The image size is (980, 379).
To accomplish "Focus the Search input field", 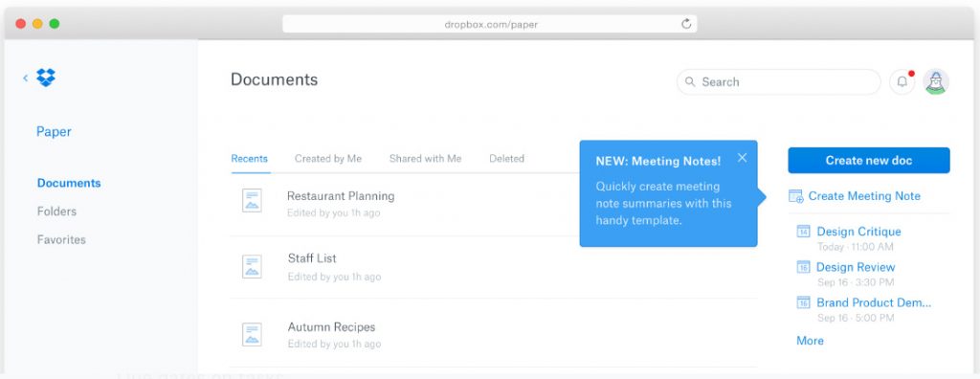I will (779, 82).
